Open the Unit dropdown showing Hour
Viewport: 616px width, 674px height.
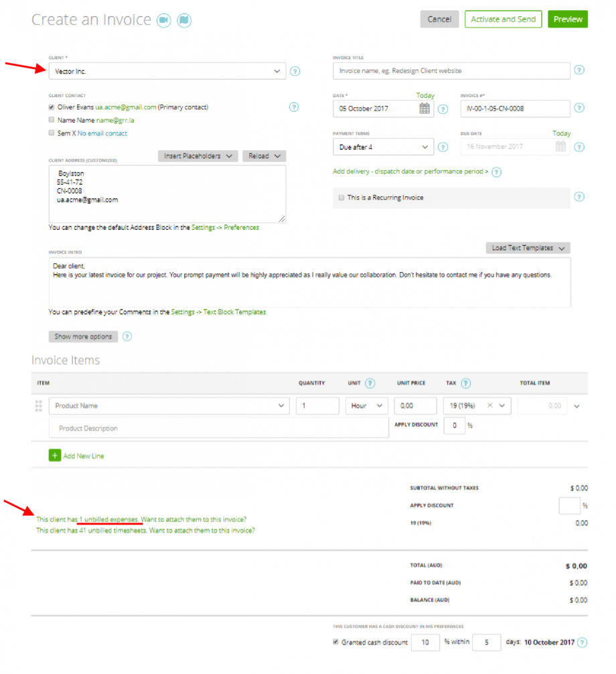click(366, 405)
